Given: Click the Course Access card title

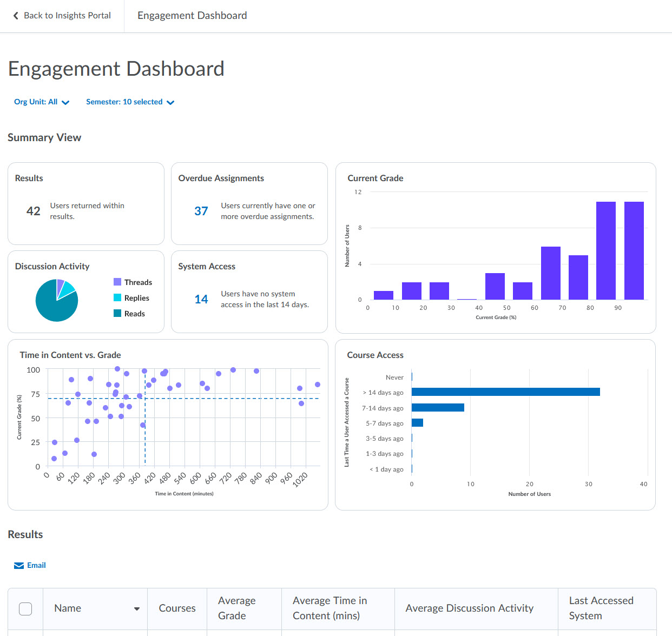Looking at the screenshot, I should point(375,355).
